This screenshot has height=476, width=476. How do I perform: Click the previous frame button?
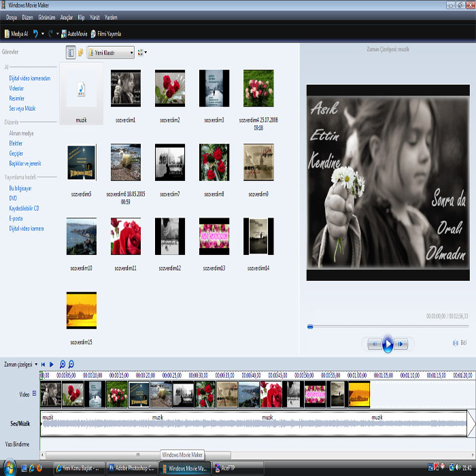(x=374, y=344)
